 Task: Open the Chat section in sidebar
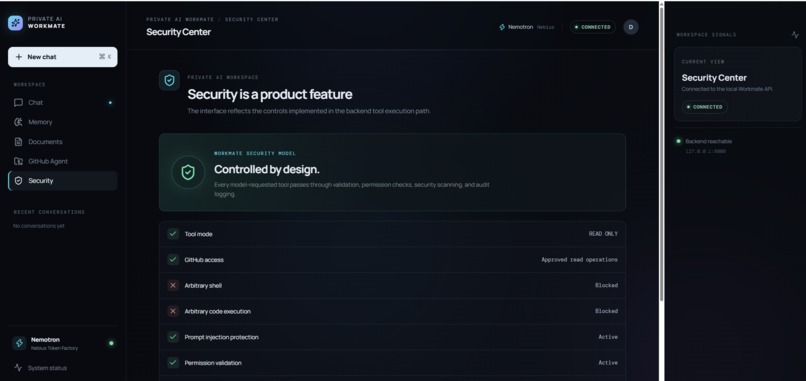tap(63, 103)
